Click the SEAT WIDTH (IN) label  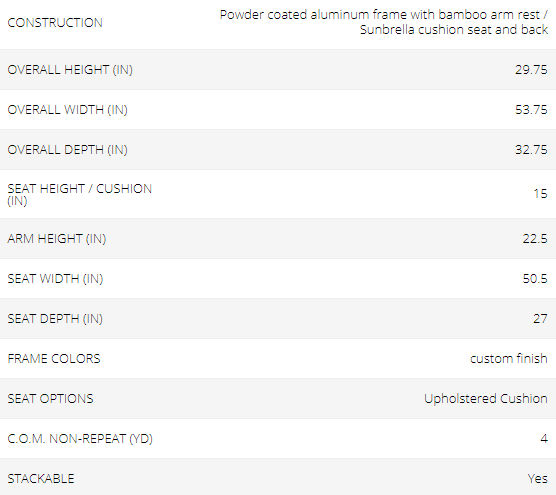pyautogui.click(x=55, y=279)
